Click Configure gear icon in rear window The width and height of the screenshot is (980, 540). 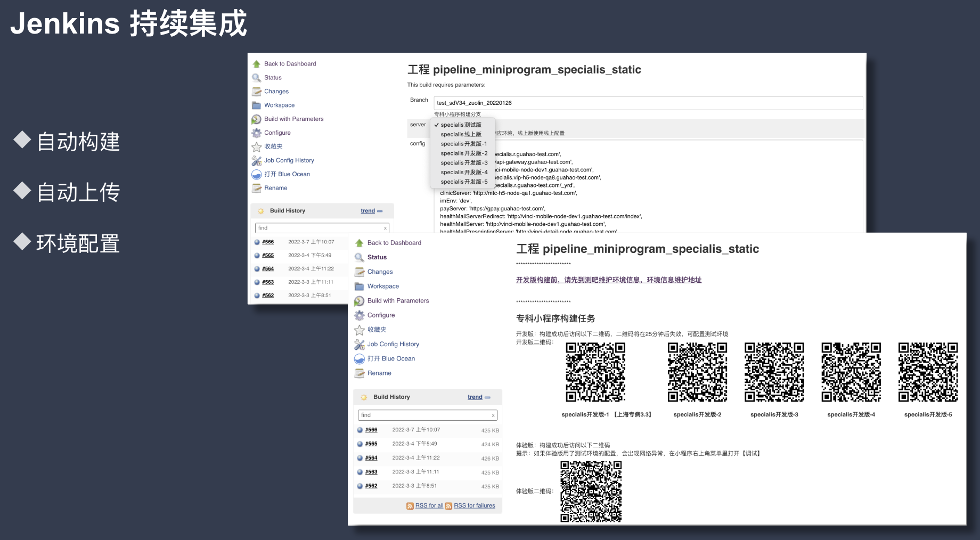[256, 133]
